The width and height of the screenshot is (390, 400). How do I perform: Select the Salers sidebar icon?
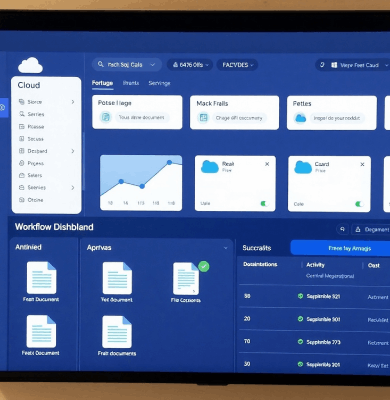22,175
